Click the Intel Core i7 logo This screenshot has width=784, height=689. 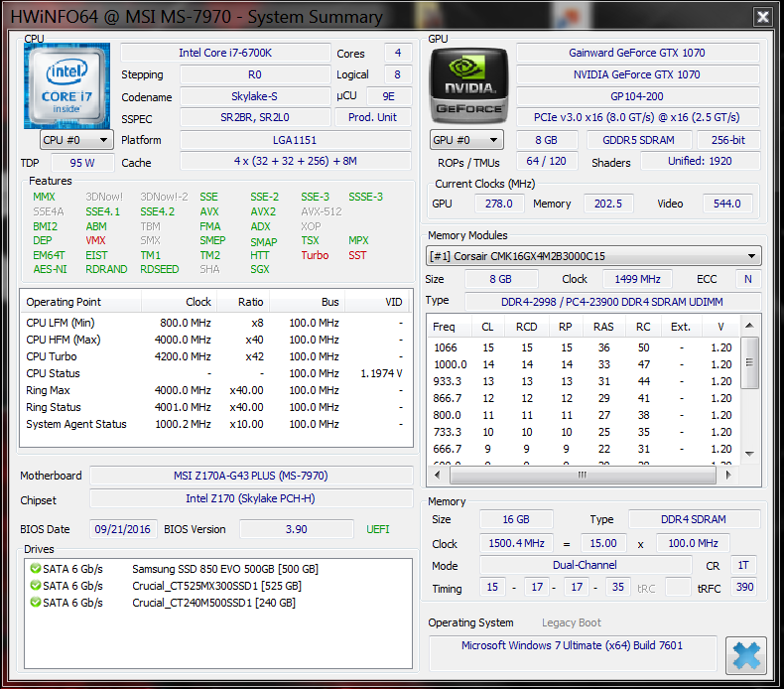tap(67, 85)
